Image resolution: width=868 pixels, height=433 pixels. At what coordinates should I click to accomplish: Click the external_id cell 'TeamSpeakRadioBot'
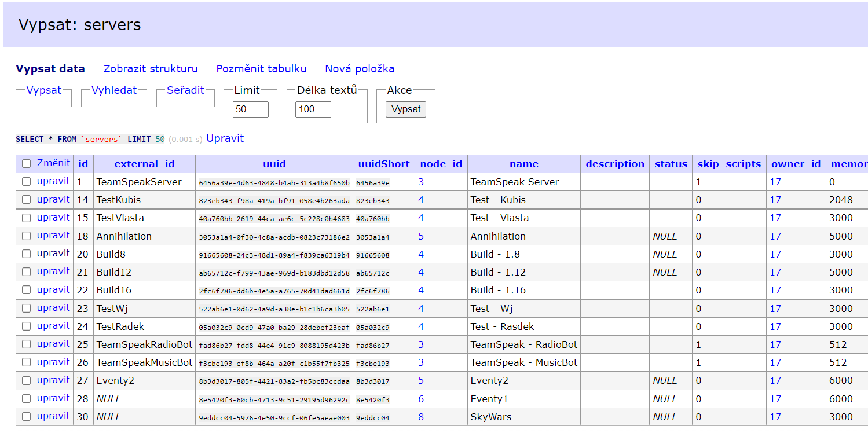[144, 344]
